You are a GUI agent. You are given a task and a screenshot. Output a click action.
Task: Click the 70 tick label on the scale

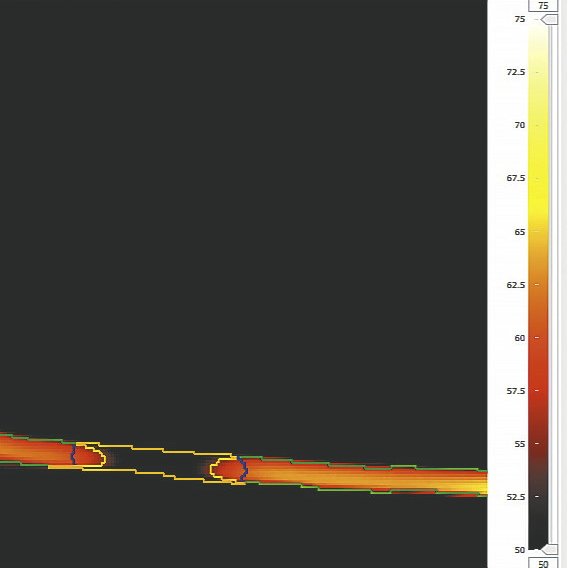[x=519, y=125]
